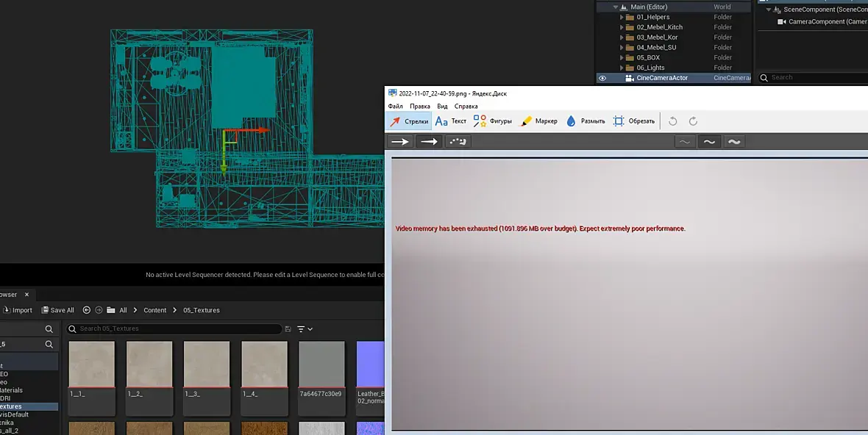Select the medium line thickness
868x435 pixels.
click(x=709, y=142)
